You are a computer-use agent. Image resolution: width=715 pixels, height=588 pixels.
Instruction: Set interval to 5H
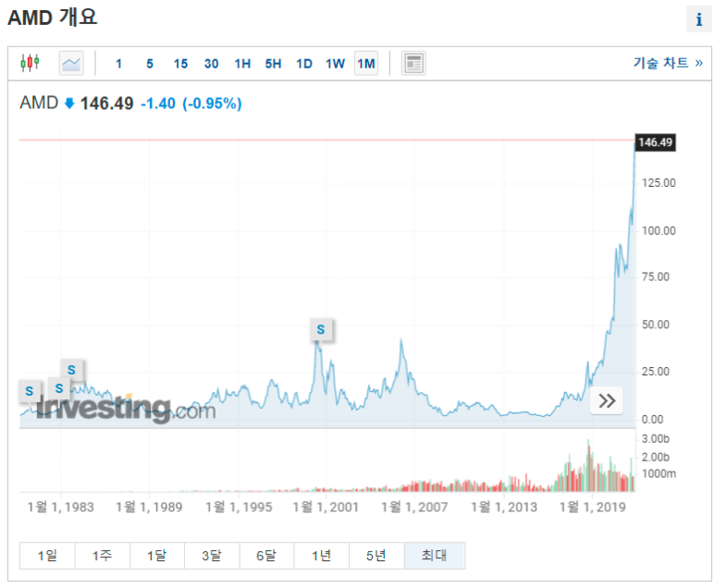point(273,64)
